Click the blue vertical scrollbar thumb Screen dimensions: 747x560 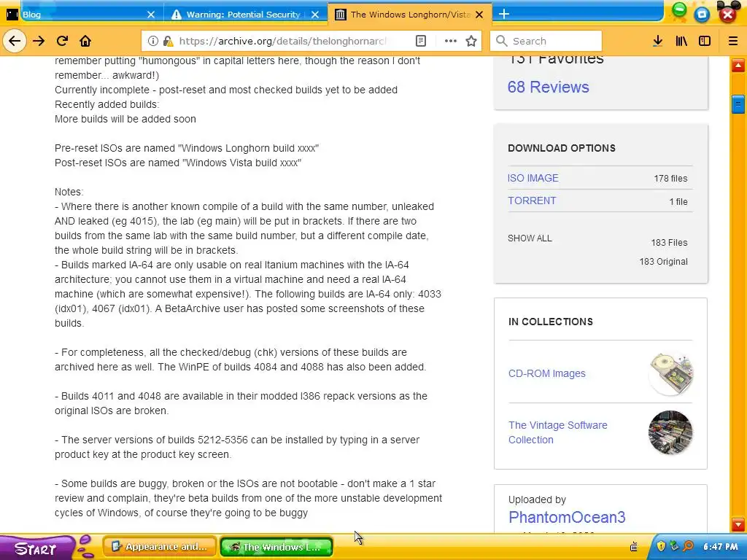(x=738, y=104)
